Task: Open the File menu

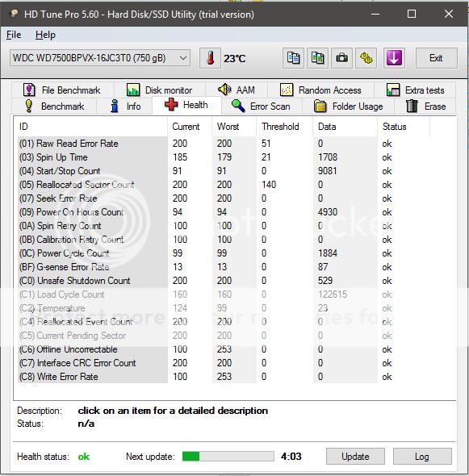Action: (x=14, y=35)
